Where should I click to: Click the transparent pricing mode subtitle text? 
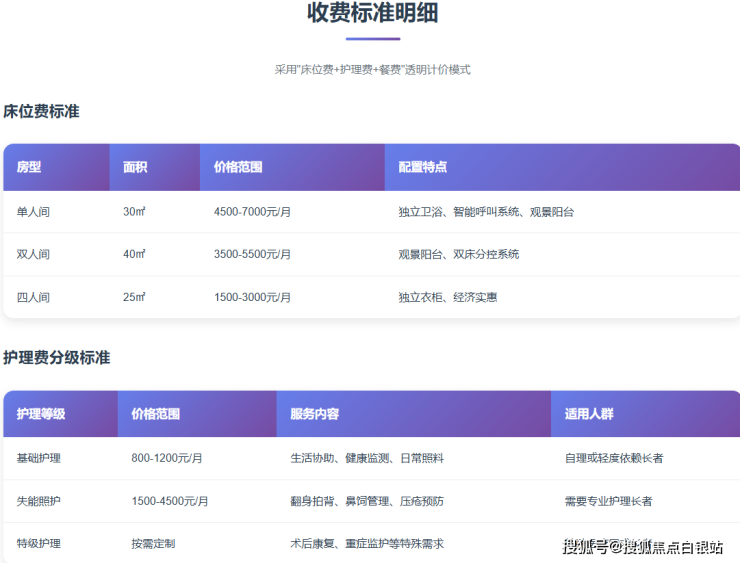click(372, 70)
